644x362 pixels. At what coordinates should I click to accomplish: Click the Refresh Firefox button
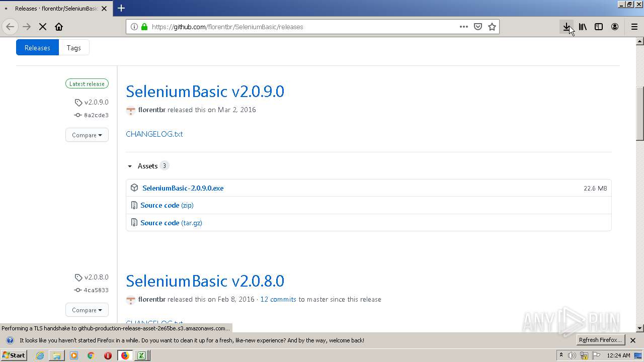[x=601, y=340]
